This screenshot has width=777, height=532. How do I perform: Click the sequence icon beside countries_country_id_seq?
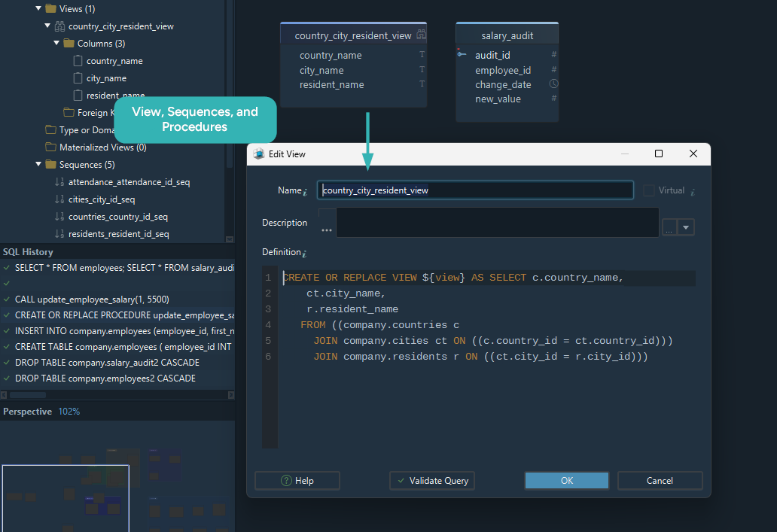[59, 217]
